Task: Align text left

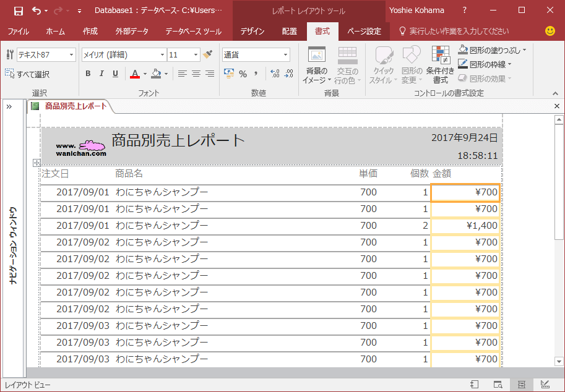Action: coord(183,74)
